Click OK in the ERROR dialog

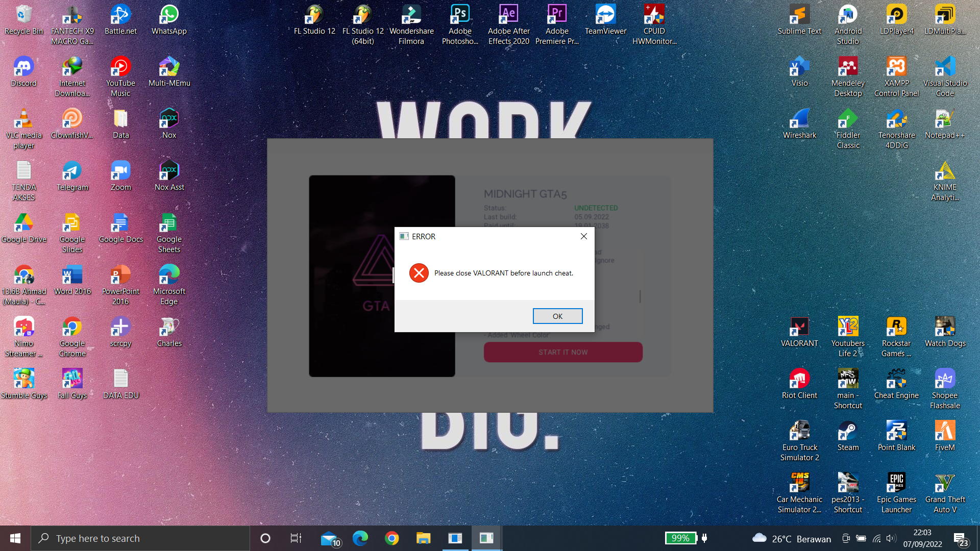[557, 316]
